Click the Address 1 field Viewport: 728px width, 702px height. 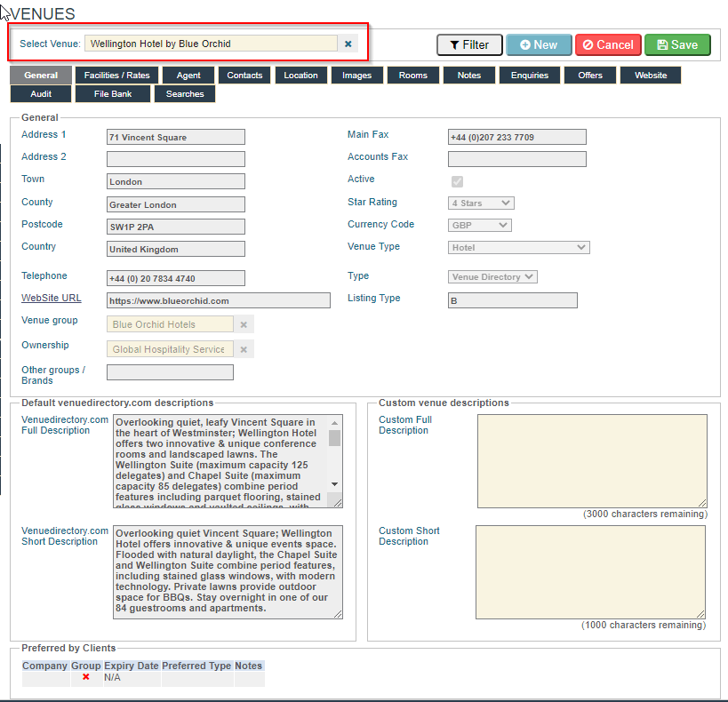(175, 137)
